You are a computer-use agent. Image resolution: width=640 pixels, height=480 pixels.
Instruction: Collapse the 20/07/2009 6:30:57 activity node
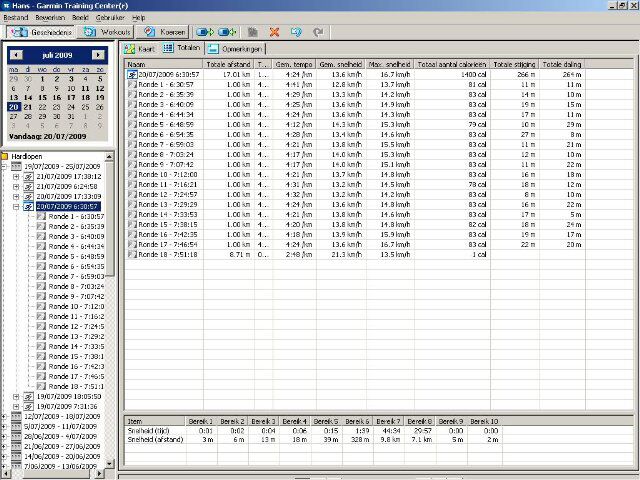click(x=16, y=206)
